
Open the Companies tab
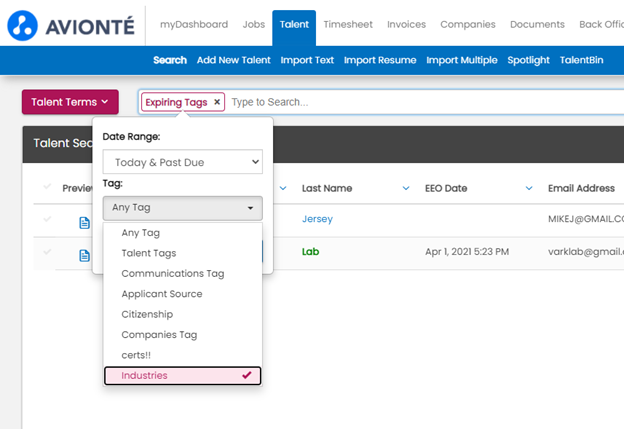(468, 24)
